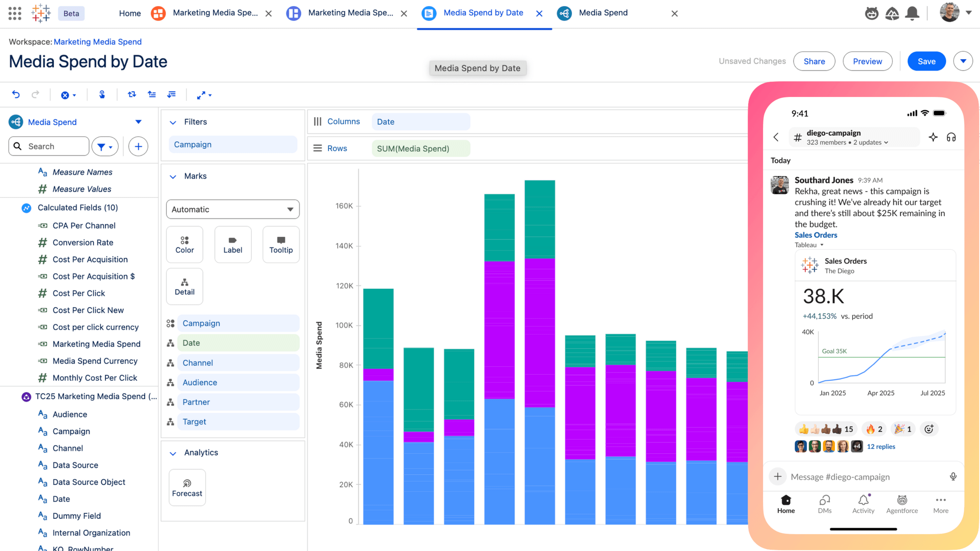
Task: Select the Color button on Marks card
Action: click(x=185, y=244)
